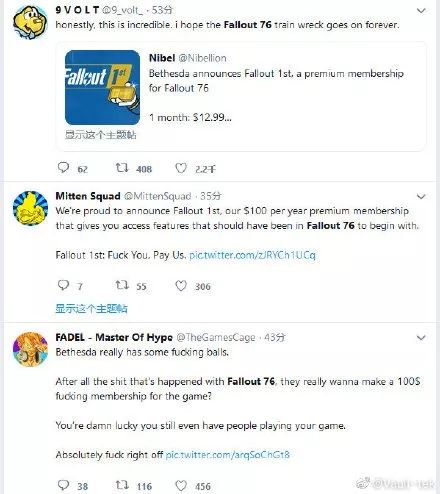Retweet FADEL's tweet with 116 retweets
The image size is (440, 494).
click(122, 485)
